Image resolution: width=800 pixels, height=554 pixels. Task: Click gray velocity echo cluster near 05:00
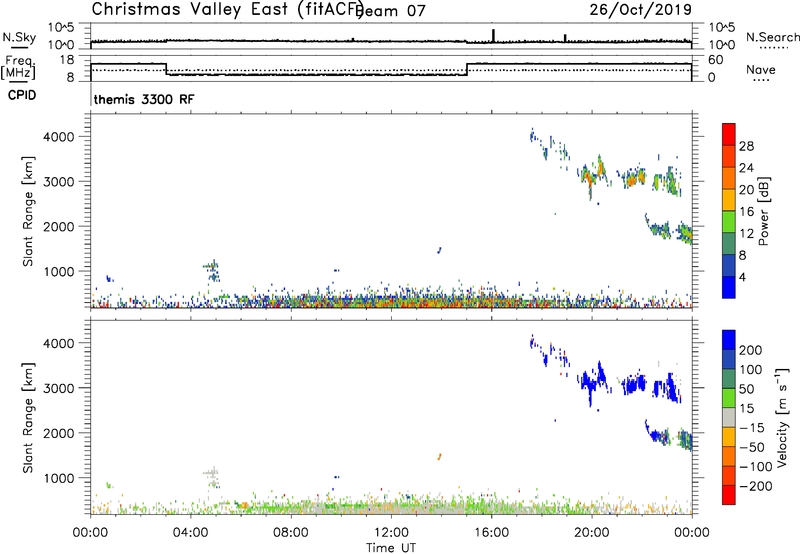[x=213, y=477]
